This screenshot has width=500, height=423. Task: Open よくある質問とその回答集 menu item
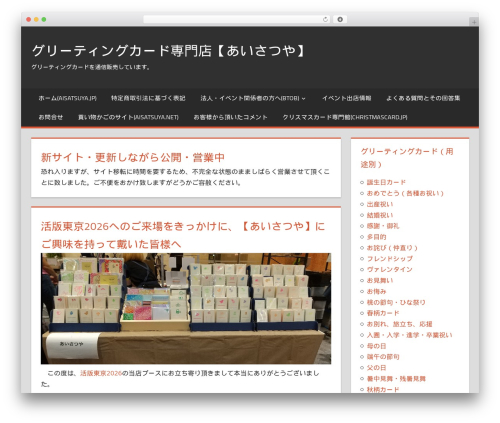(x=423, y=98)
